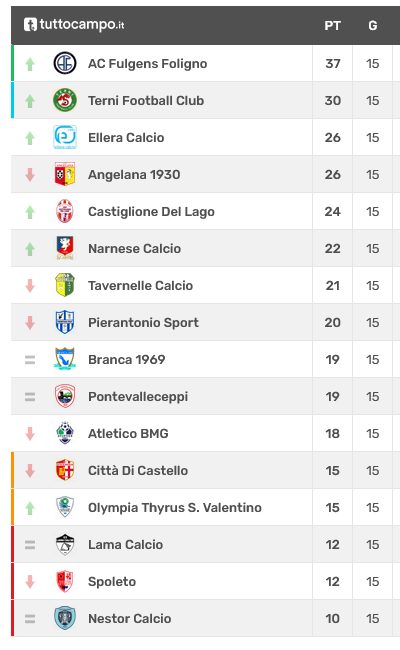Click the equals sign beside Lama Calcio
The image size is (400, 650).
(30, 545)
